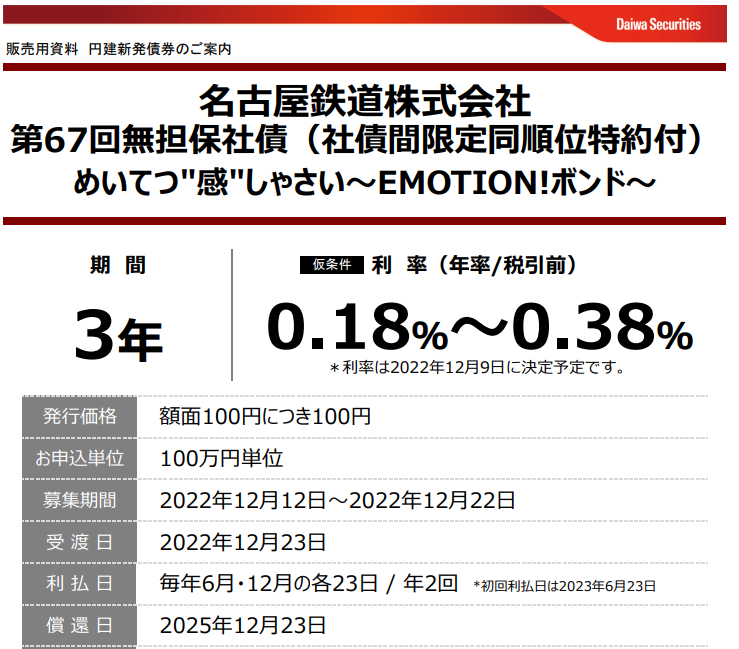Click the 0.18% lower rate figure
Screen dimensions: 739x649
point(357,327)
